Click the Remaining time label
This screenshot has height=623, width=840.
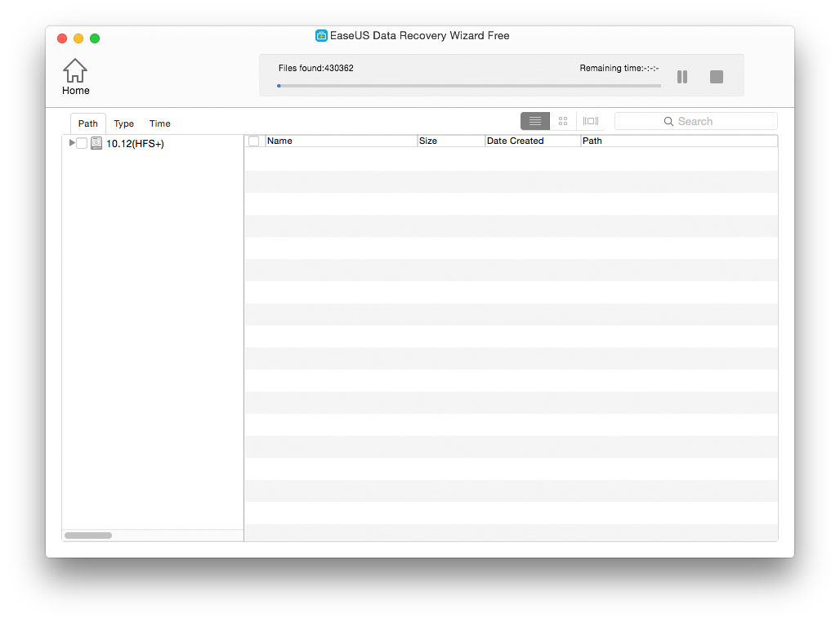click(x=619, y=68)
